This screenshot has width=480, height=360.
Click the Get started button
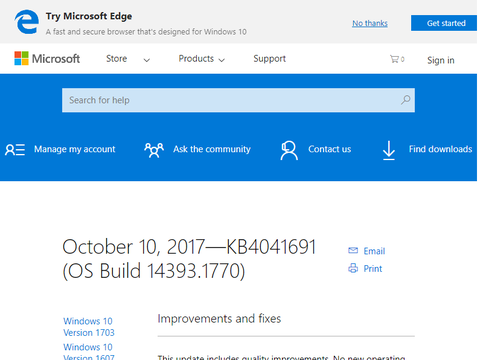[x=444, y=23]
